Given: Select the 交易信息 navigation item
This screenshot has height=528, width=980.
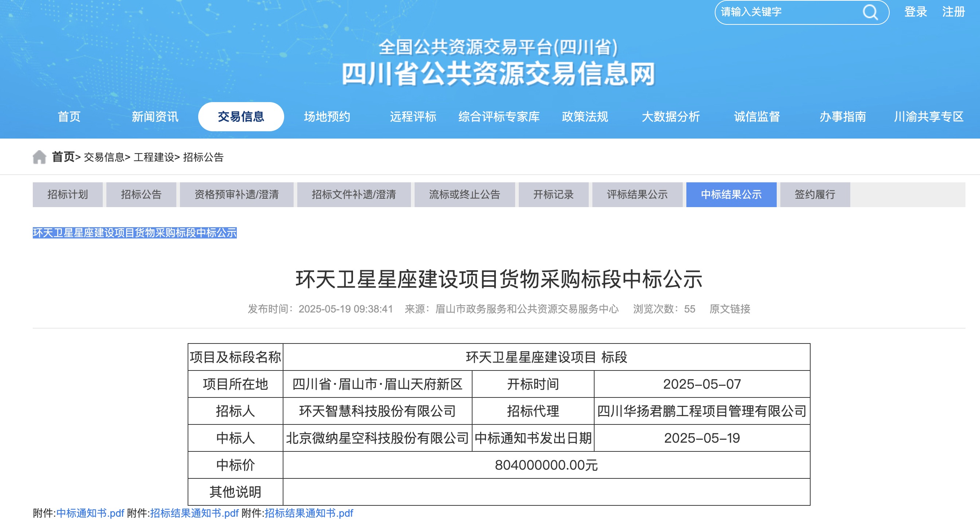Looking at the screenshot, I should point(241,116).
